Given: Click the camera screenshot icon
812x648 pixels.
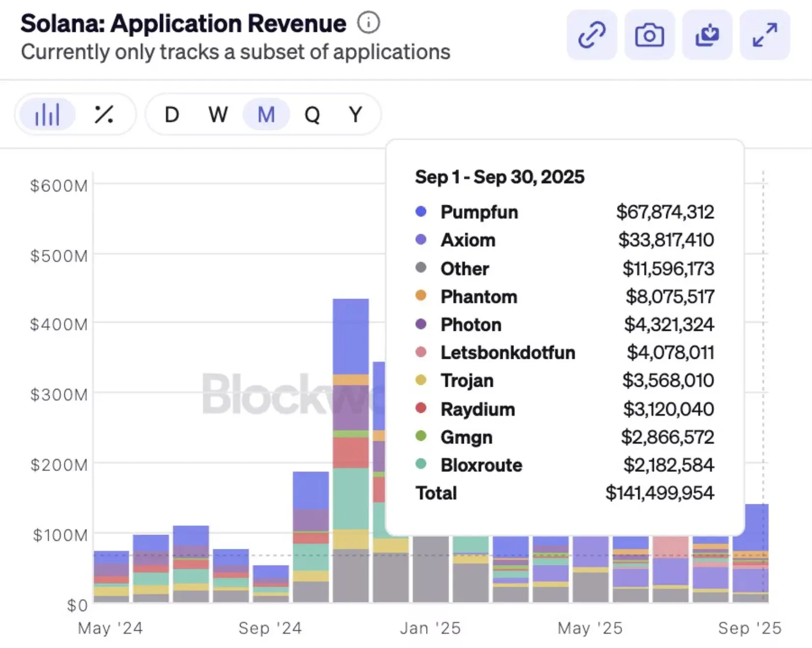Looking at the screenshot, I should tap(650, 35).
